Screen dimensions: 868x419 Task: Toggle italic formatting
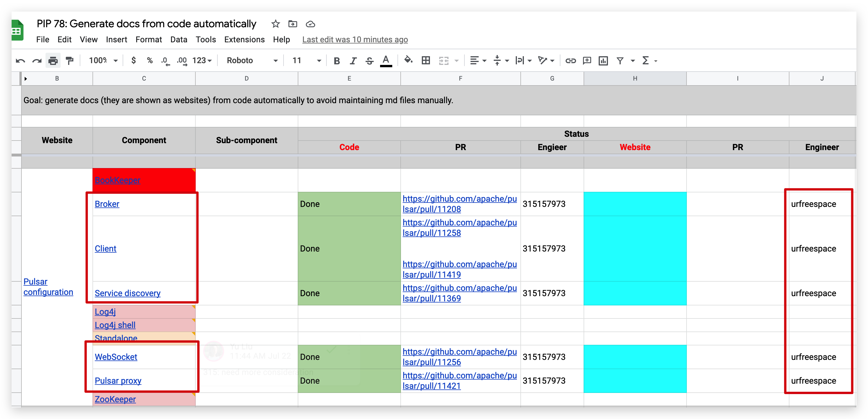pos(353,61)
